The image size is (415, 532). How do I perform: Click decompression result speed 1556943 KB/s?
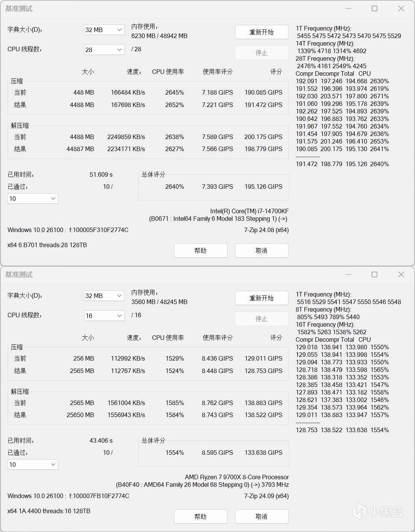tap(126, 415)
